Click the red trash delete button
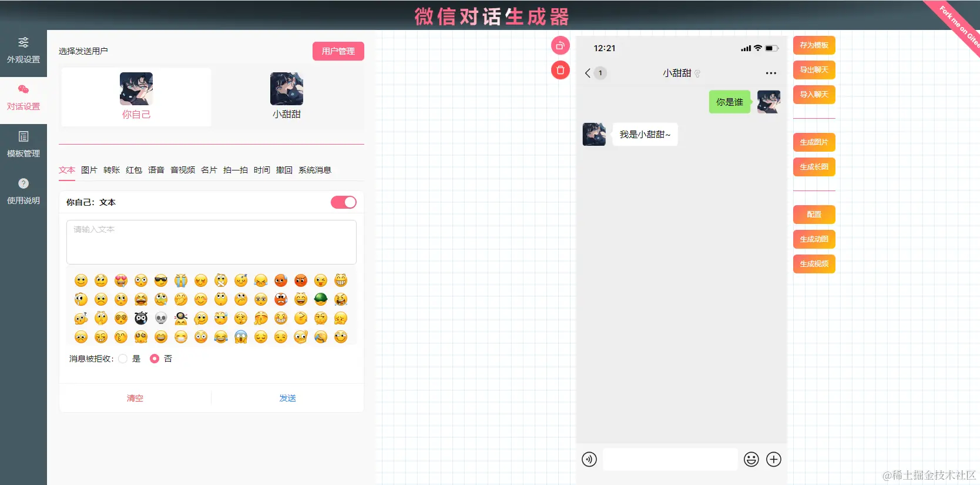This screenshot has height=485, width=980. click(561, 70)
